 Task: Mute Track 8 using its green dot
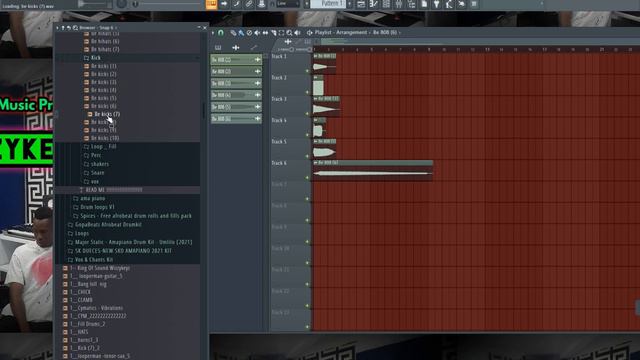coord(307,220)
